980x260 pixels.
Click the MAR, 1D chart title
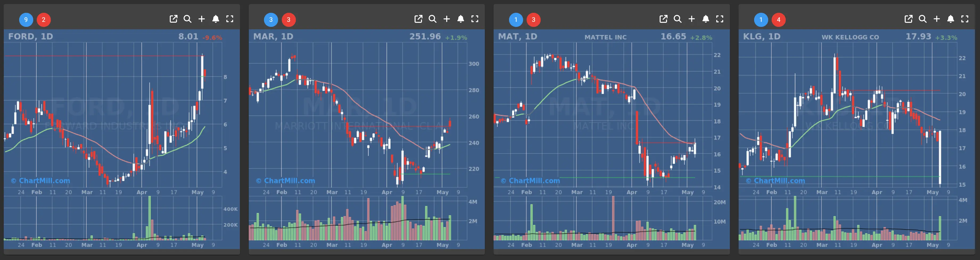[x=273, y=36]
